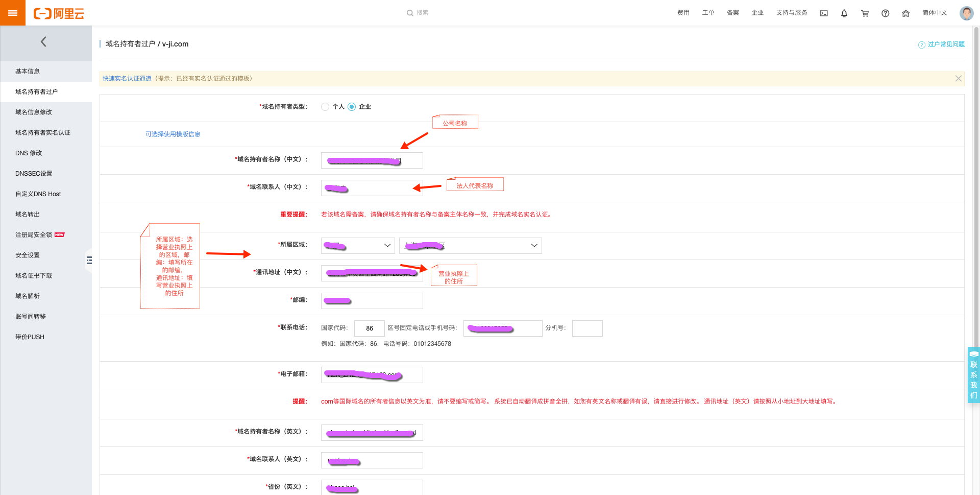This screenshot has width=980, height=495.
Task: Select the 企业 radio button
Action: tap(352, 107)
